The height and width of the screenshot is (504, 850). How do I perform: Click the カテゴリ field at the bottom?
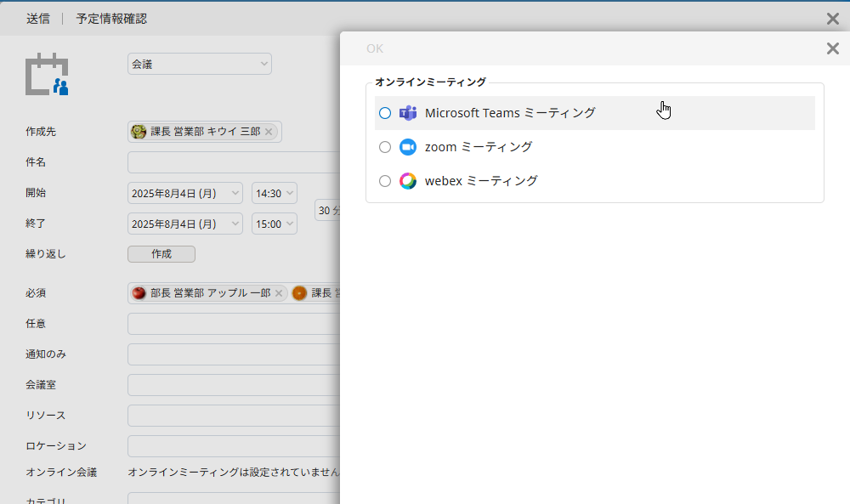coord(234,499)
